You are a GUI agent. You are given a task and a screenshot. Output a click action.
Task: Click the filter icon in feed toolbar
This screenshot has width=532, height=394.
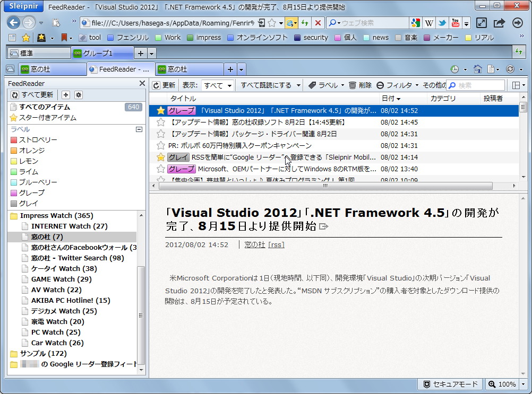pos(380,85)
